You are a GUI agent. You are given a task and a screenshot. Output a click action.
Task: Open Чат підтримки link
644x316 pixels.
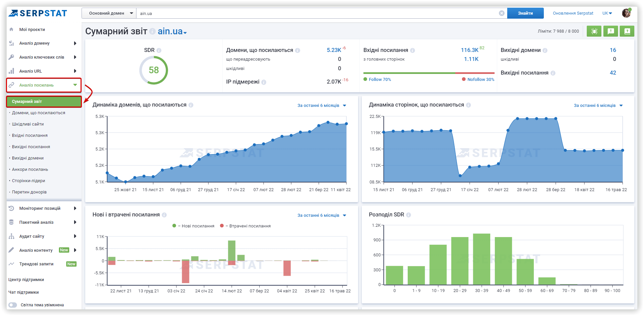24,292
